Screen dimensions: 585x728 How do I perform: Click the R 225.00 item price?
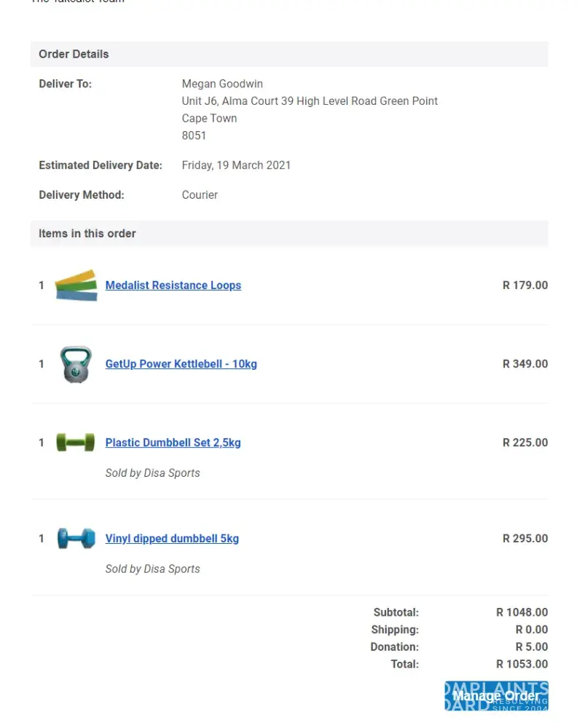pyautogui.click(x=525, y=443)
